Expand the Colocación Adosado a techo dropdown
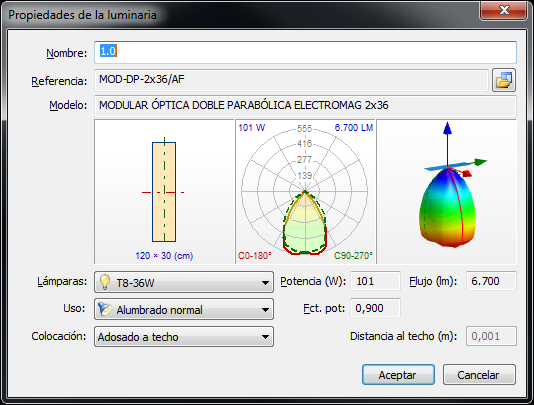Image resolution: width=534 pixels, height=405 pixels. click(x=184, y=337)
